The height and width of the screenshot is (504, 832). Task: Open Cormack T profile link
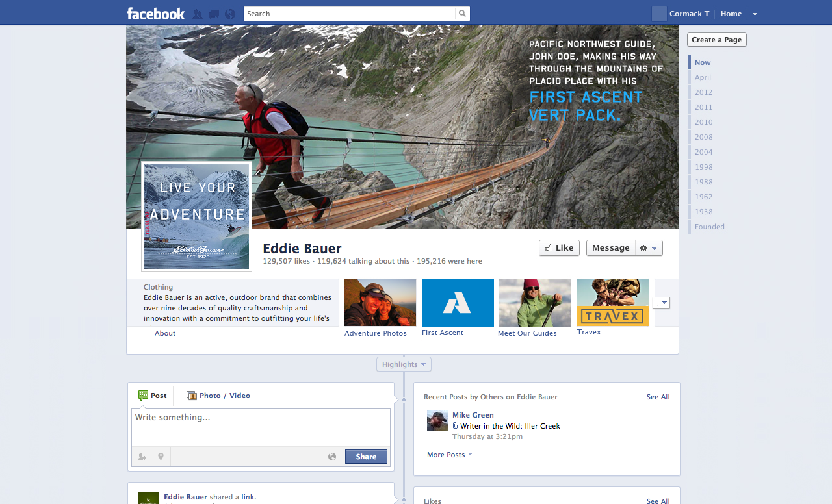689,14
